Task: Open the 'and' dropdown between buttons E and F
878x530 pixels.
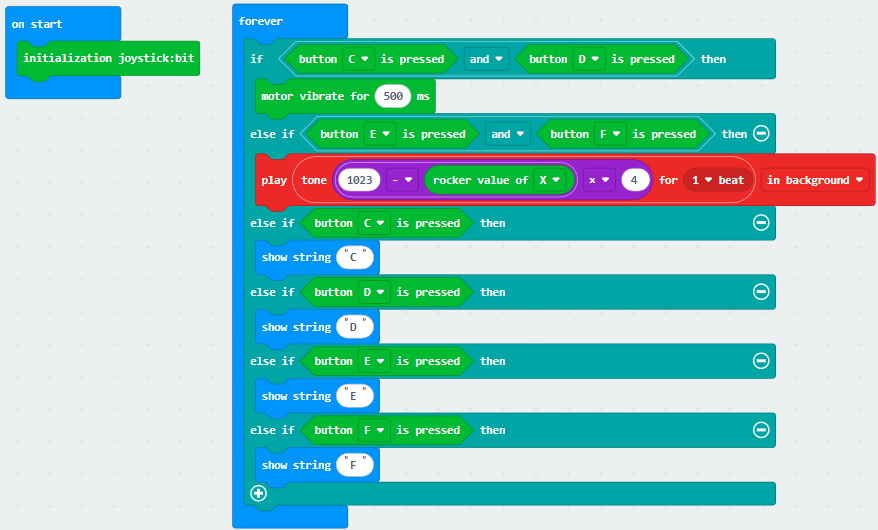Action: pyautogui.click(x=507, y=134)
